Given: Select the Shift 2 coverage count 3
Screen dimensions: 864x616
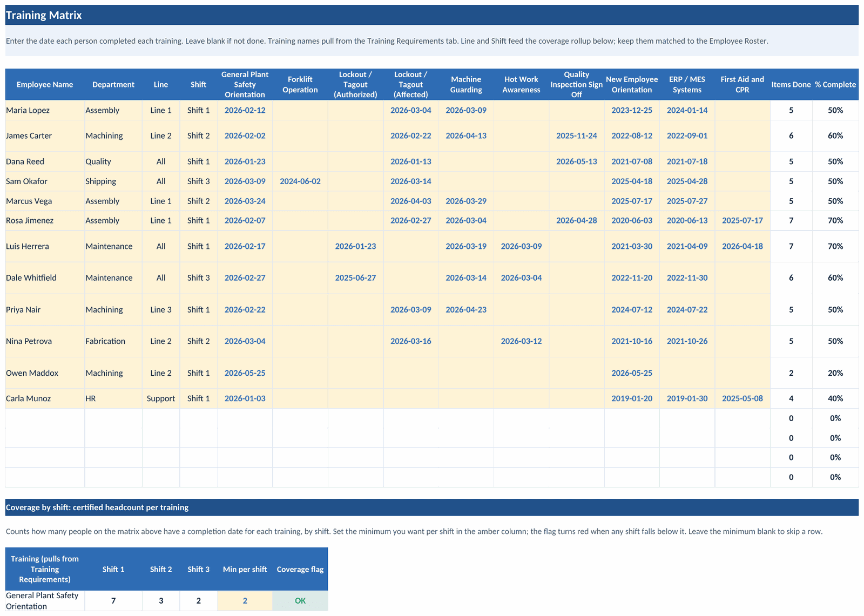Looking at the screenshot, I should [x=161, y=601].
